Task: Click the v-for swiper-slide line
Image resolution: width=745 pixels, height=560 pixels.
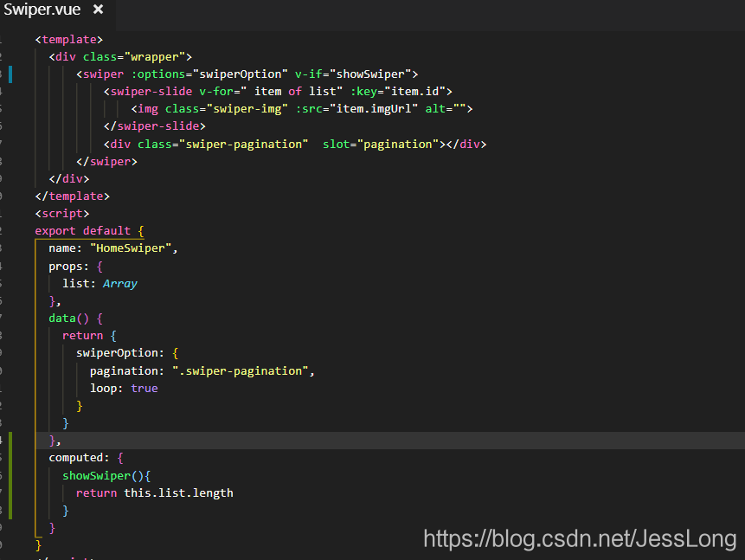Action: click(x=278, y=91)
